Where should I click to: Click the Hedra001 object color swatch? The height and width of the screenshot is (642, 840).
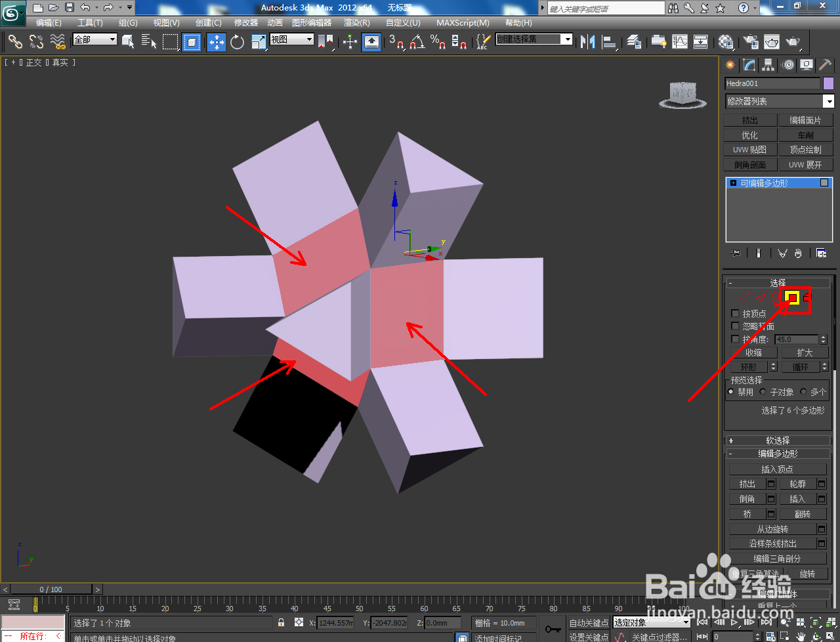(828, 83)
